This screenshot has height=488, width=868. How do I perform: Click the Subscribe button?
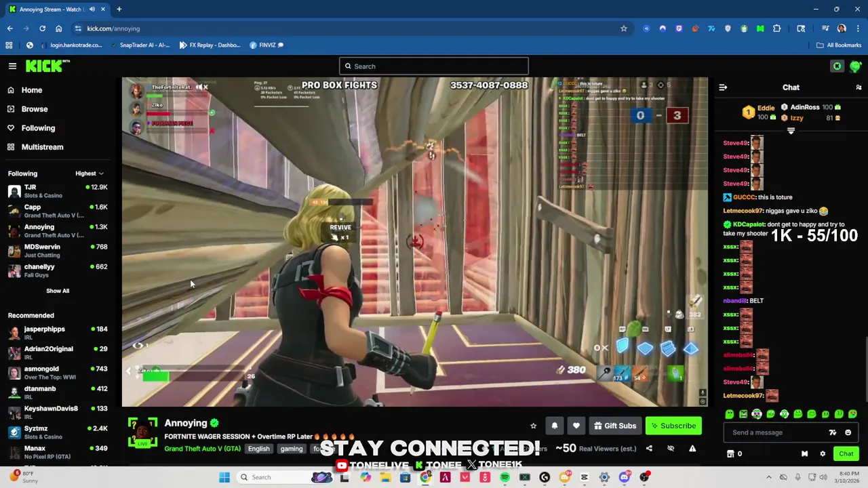(673, 426)
